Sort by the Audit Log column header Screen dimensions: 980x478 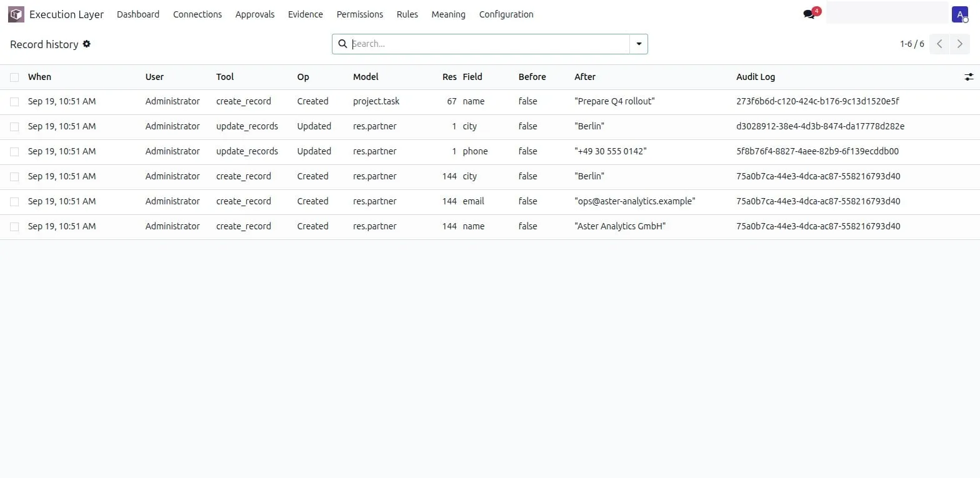click(756, 77)
